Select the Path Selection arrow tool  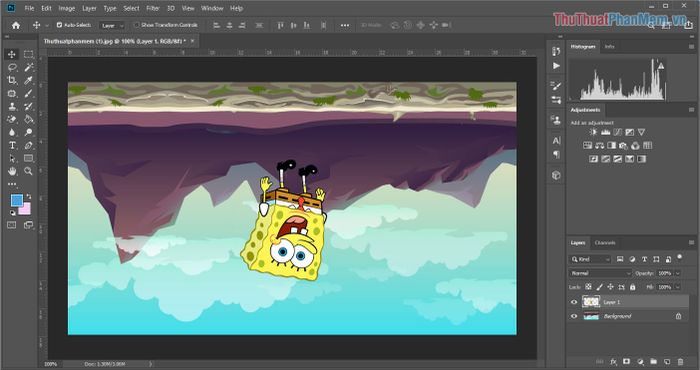pos(12,158)
